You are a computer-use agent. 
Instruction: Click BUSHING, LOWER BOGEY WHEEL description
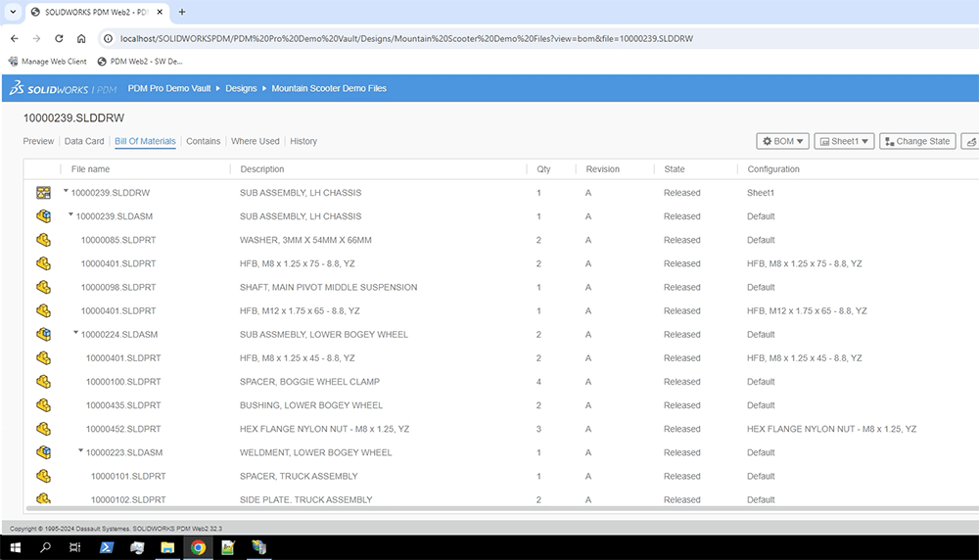pyautogui.click(x=311, y=405)
